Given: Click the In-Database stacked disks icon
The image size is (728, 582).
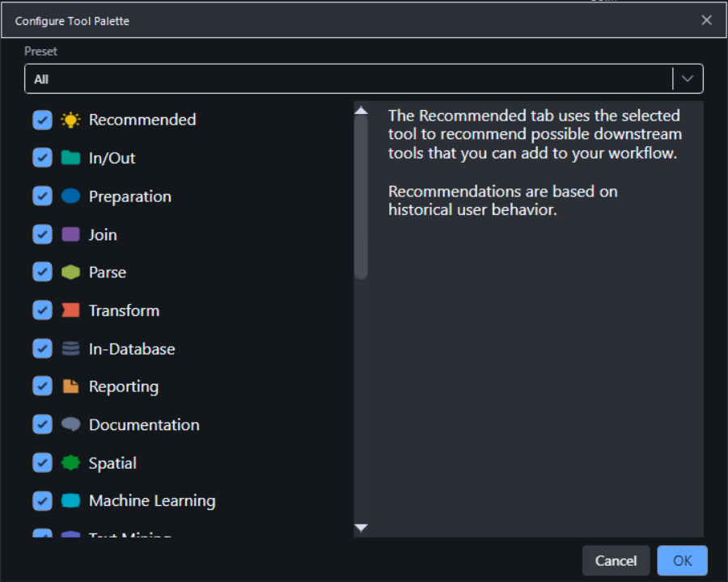Looking at the screenshot, I should coord(70,348).
